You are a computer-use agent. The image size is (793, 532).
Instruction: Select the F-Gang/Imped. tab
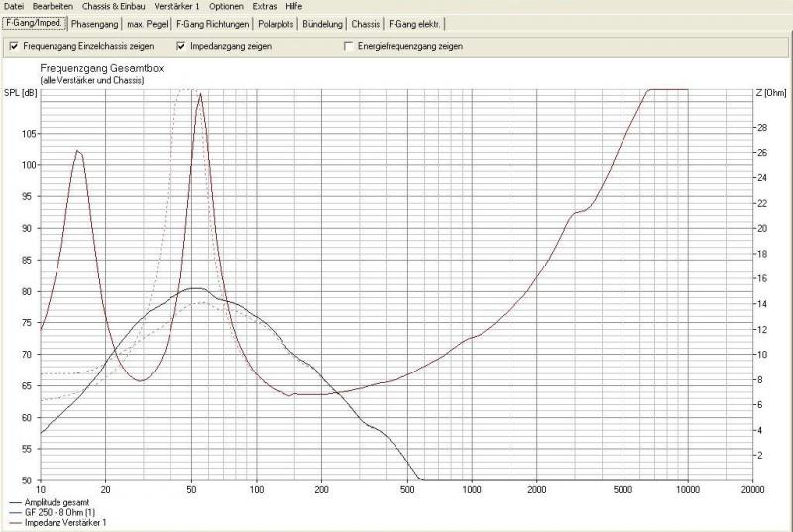coord(34,23)
